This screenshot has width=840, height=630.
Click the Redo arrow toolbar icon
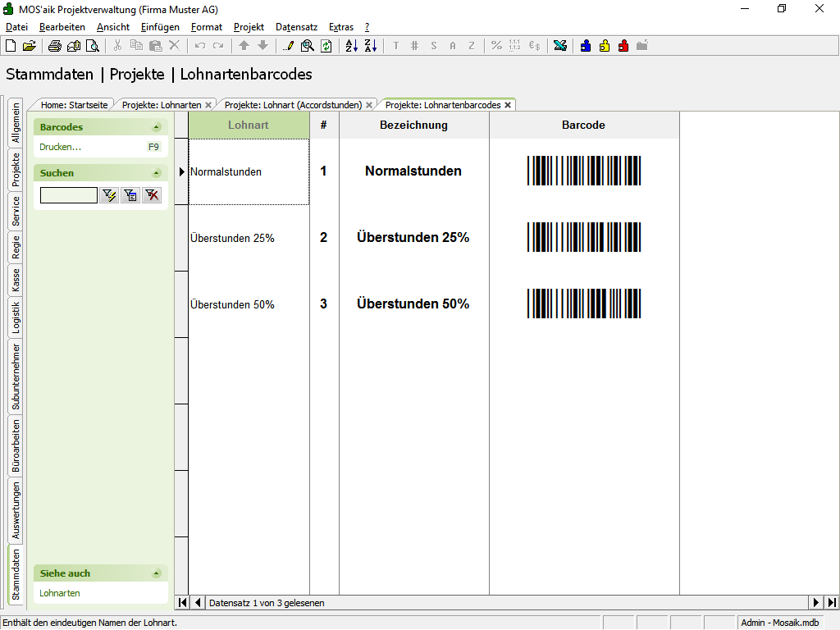click(x=218, y=46)
